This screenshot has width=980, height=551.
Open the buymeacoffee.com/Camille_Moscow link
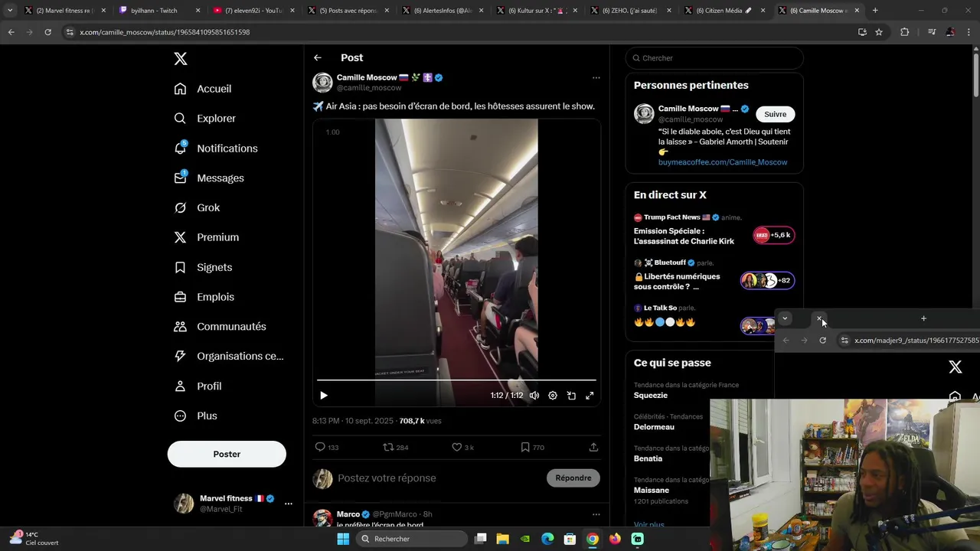(723, 162)
